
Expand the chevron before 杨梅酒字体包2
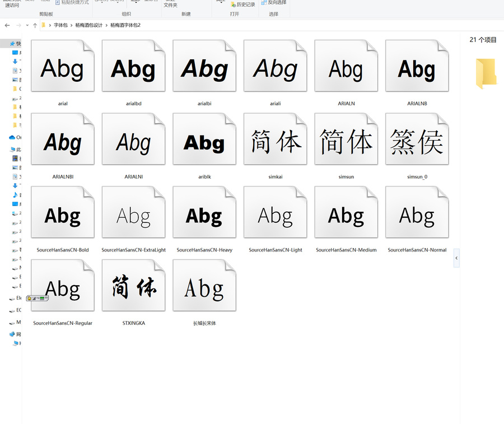coord(106,25)
